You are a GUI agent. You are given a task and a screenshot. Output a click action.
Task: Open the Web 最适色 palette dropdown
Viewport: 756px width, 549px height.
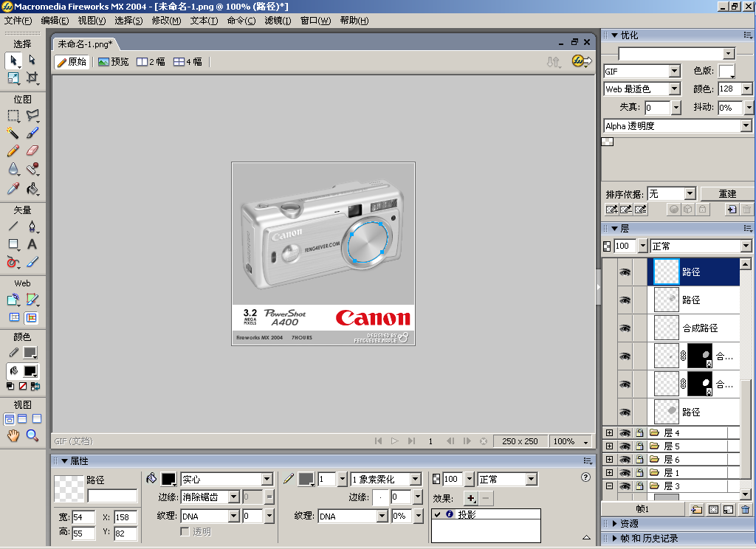tap(675, 89)
